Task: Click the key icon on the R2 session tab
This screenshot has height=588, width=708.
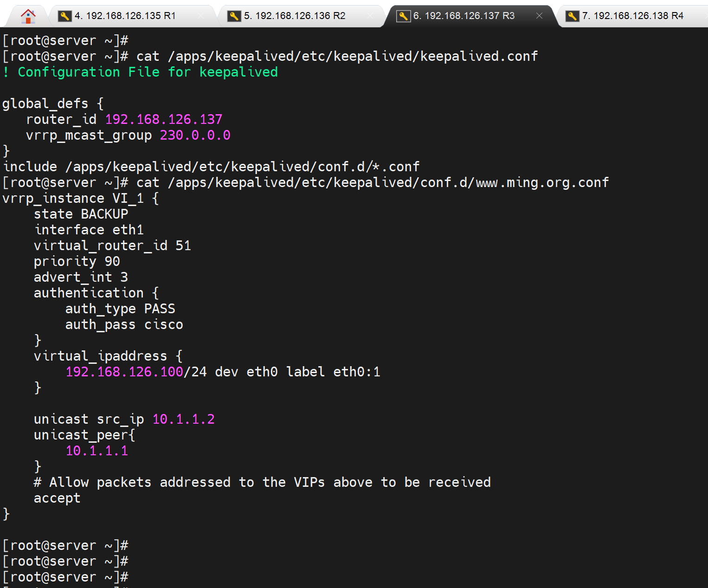Action: [234, 16]
